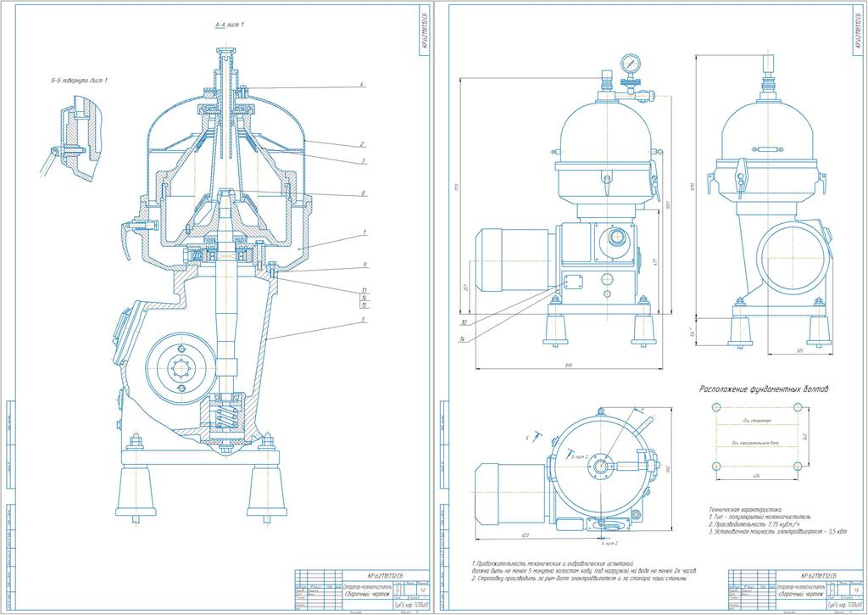Click the "257" dimension beside the motor
The width and height of the screenshot is (868, 615).
[x=465, y=286]
